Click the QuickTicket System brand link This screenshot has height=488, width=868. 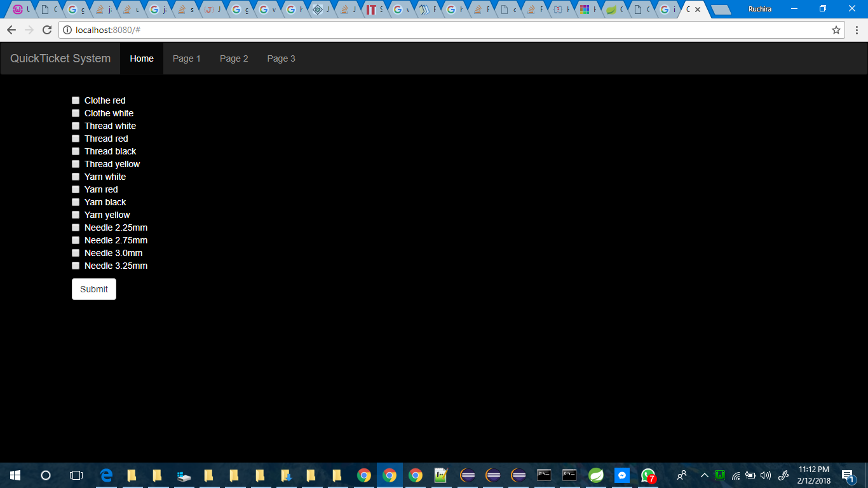[x=60, y=58]
